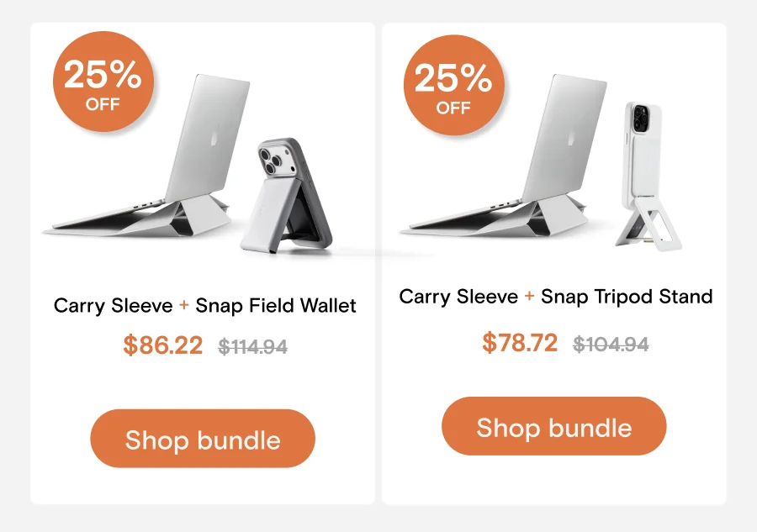Click the $86.22 sale price
This screenshot has height=532, width=757.
[163, 345]
